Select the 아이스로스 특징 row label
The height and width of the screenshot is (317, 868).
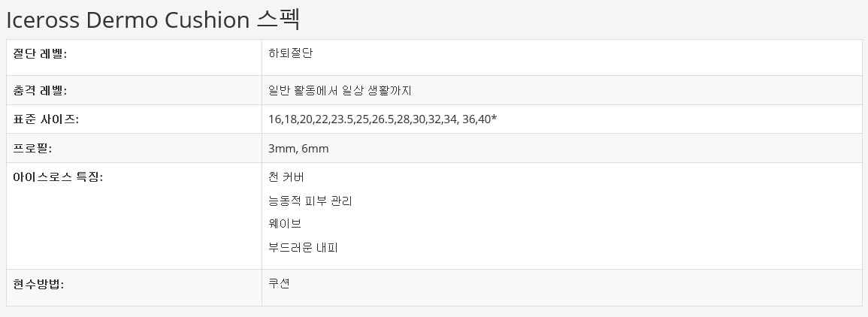(x=58, y=177)
